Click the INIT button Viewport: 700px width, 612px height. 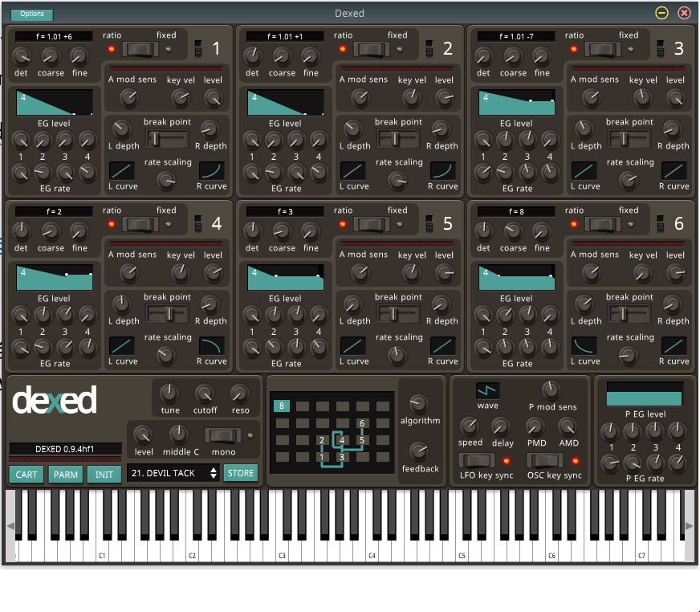(104, 474)
